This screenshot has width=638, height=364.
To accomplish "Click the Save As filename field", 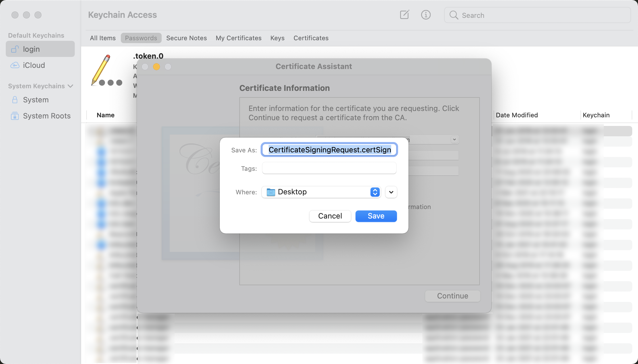I will (x=329, y=150).
